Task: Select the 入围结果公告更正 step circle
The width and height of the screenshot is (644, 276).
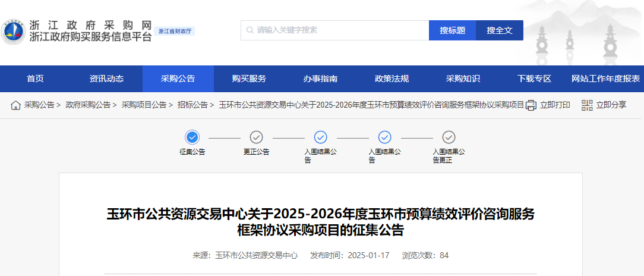Action: pyautogui.click(x=449, y=137)
